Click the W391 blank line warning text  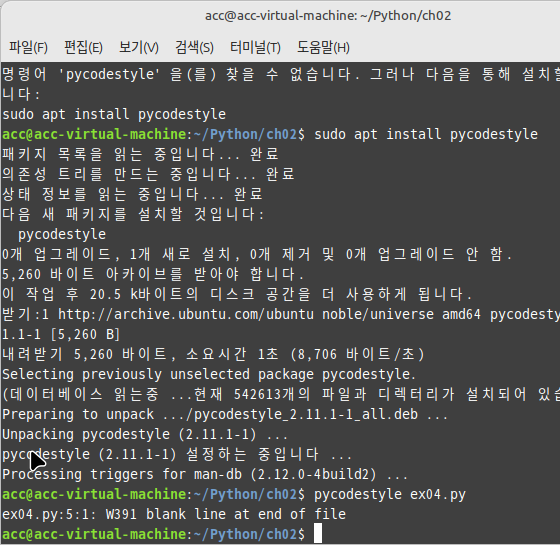226,514
